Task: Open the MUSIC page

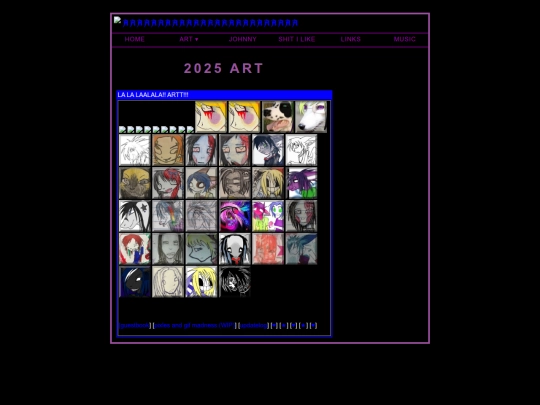Action: 405,39
